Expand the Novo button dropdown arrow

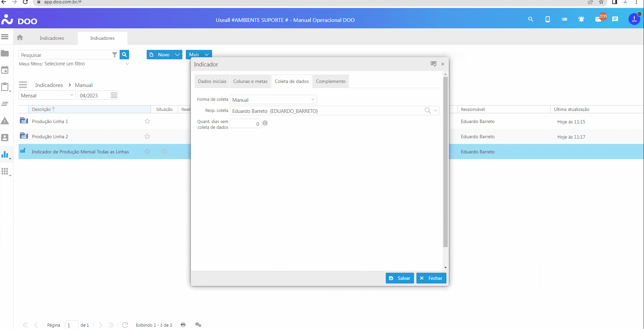pyautogui.click(x=177, y=55)
